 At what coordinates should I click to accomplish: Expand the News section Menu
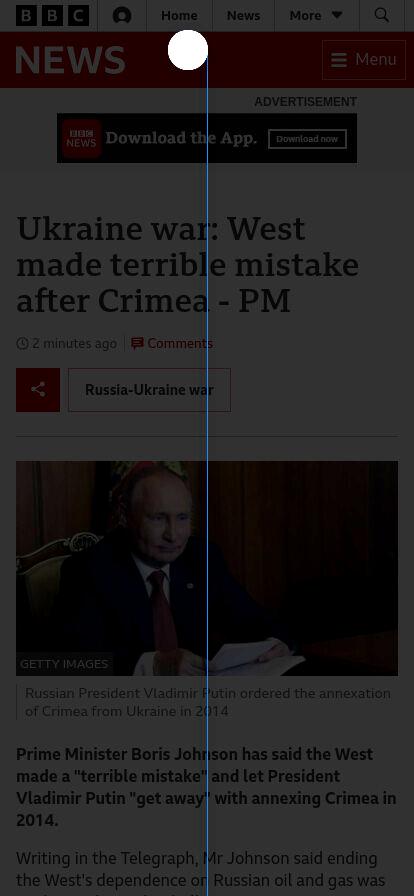point(364,60)
